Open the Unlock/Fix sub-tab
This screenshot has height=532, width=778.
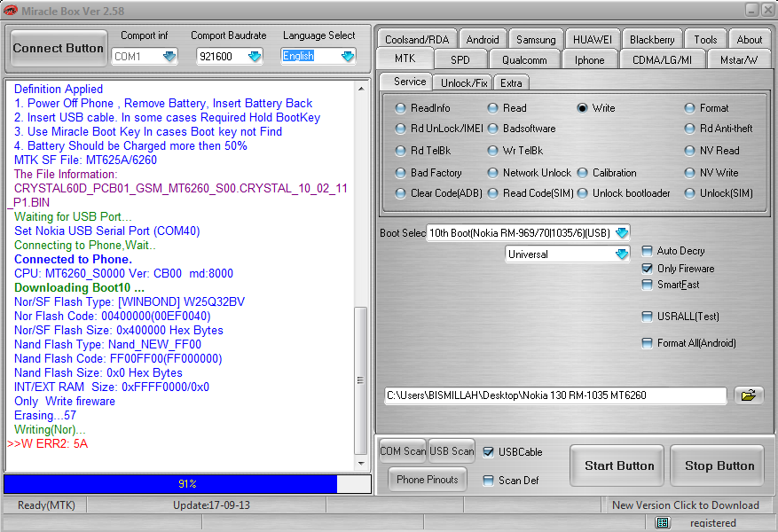coord(463,82)
